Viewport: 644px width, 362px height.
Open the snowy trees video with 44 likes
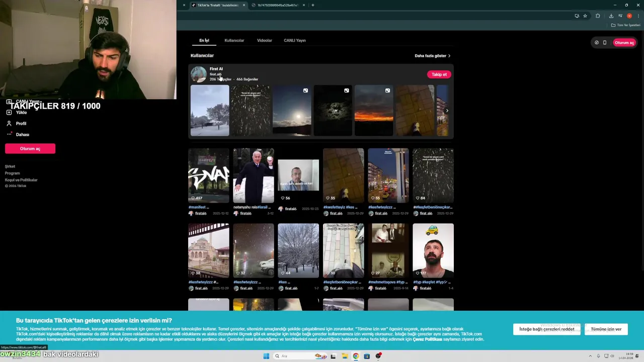coord(298,250)
